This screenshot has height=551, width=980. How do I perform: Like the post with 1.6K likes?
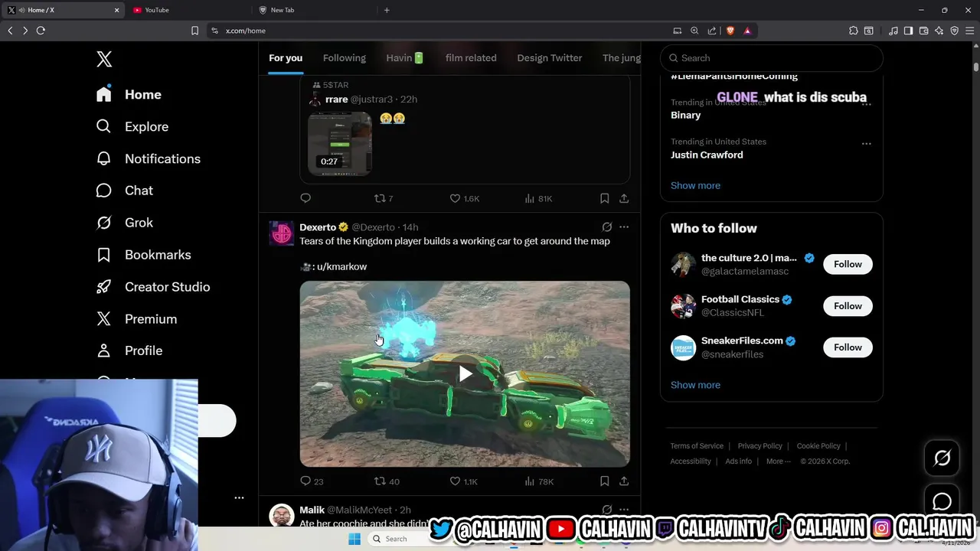click(464, 198)
